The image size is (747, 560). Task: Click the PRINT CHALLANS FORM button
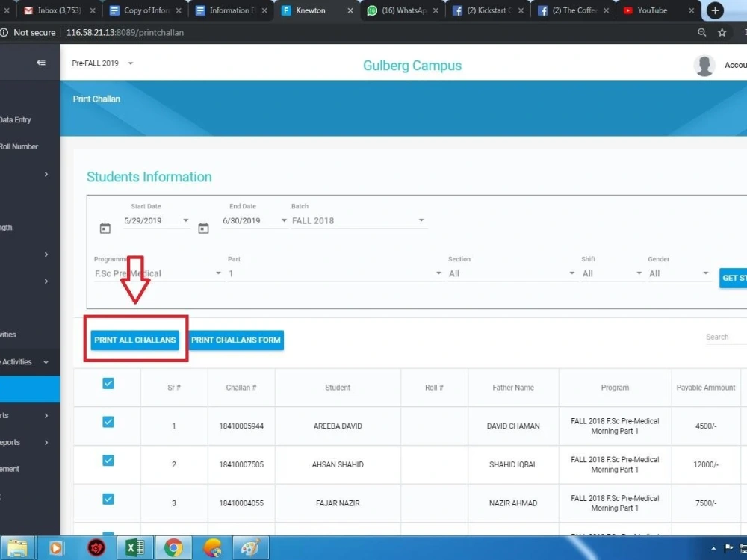coord(236,340)
